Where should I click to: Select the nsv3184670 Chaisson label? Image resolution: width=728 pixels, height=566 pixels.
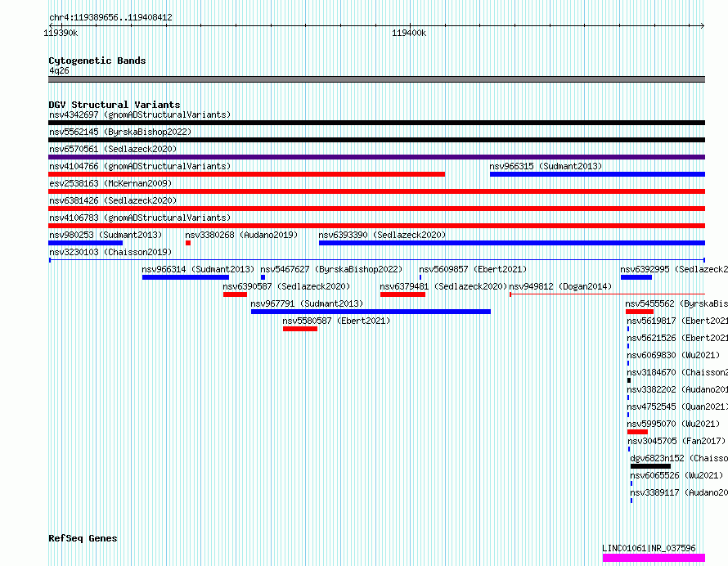677,372
